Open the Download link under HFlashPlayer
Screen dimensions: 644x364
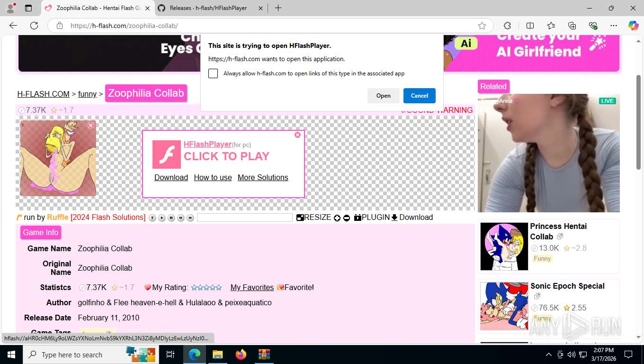pos(171,177)
